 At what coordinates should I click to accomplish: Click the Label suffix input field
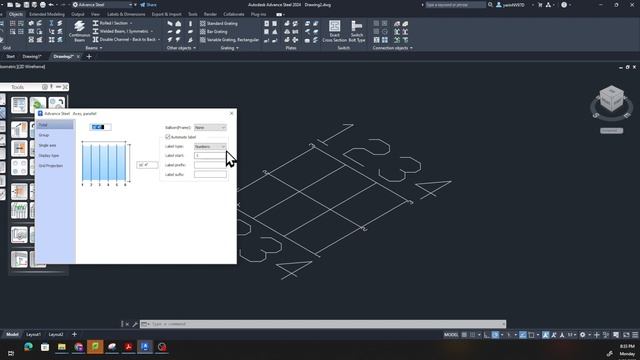coord(210,174)
